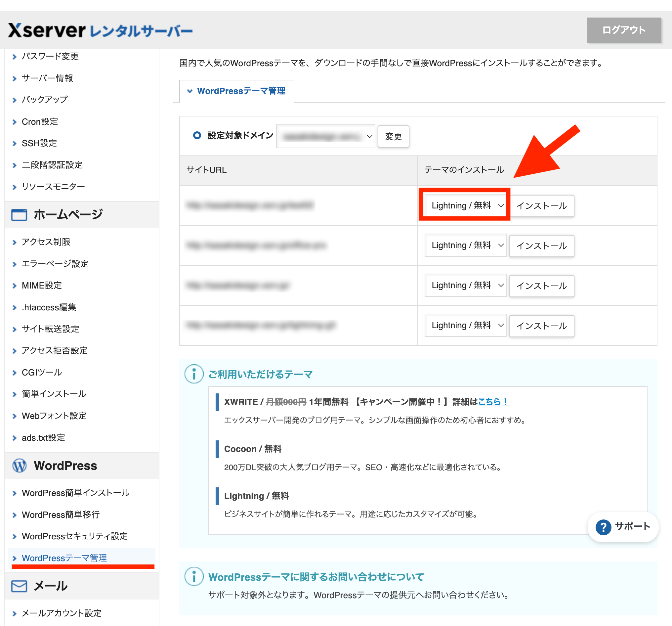Open MIME設定 in the sidebar
The width and height of the screenshot is (672, 626).
tap(42, 285)
